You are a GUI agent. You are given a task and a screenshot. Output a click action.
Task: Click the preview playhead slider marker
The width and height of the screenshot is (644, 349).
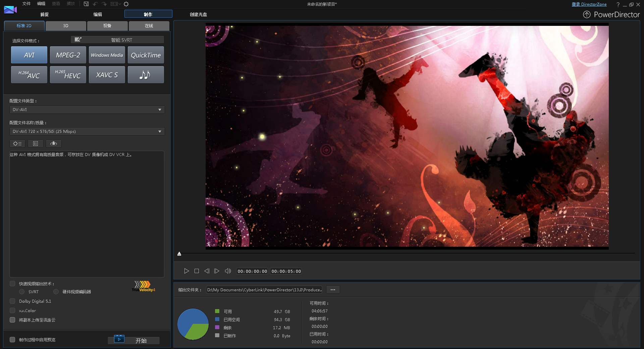[x=179, y=254]
